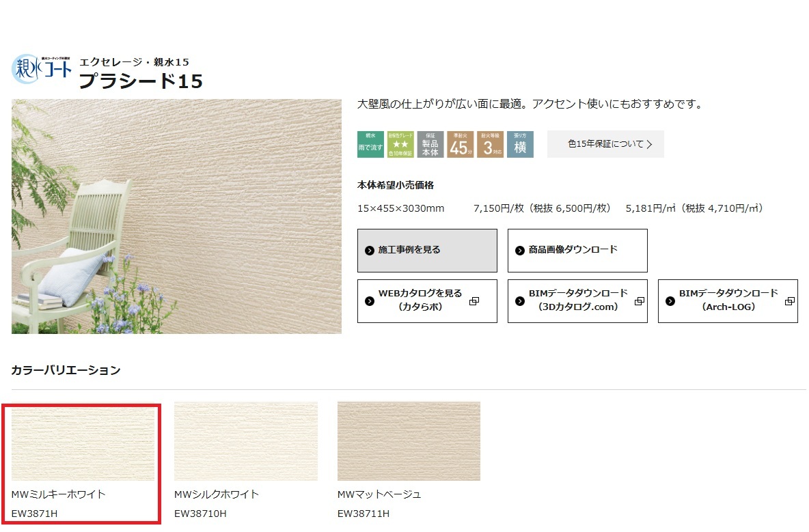Screen dimensions: 809x532
Task: Click the gray 製品本体 warranty badge
Action: coord(430,144)
